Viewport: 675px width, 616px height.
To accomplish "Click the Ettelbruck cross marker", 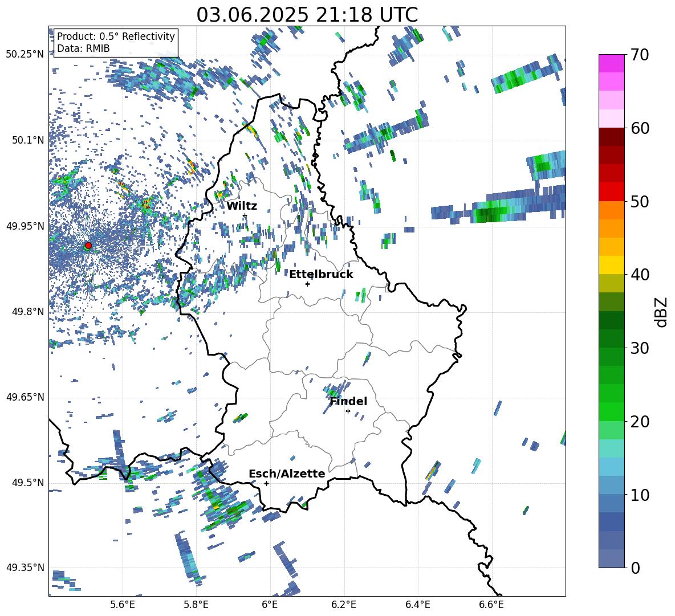I will (x=307, y=284).
